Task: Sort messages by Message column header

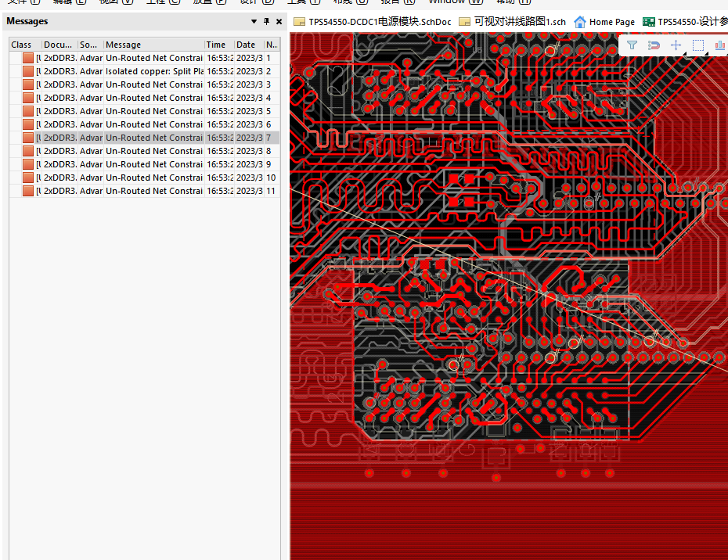Action: pyautogui.click(x=154, y=45)
